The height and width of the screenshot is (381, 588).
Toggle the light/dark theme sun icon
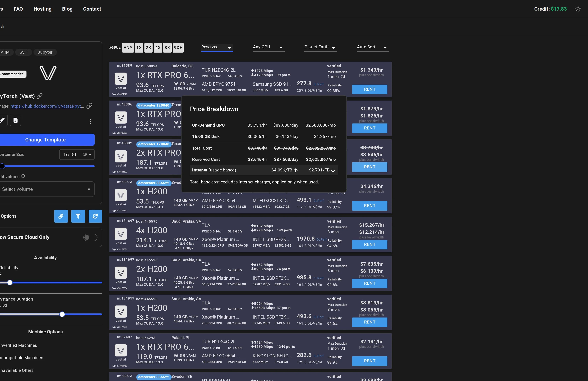point(578,9)
